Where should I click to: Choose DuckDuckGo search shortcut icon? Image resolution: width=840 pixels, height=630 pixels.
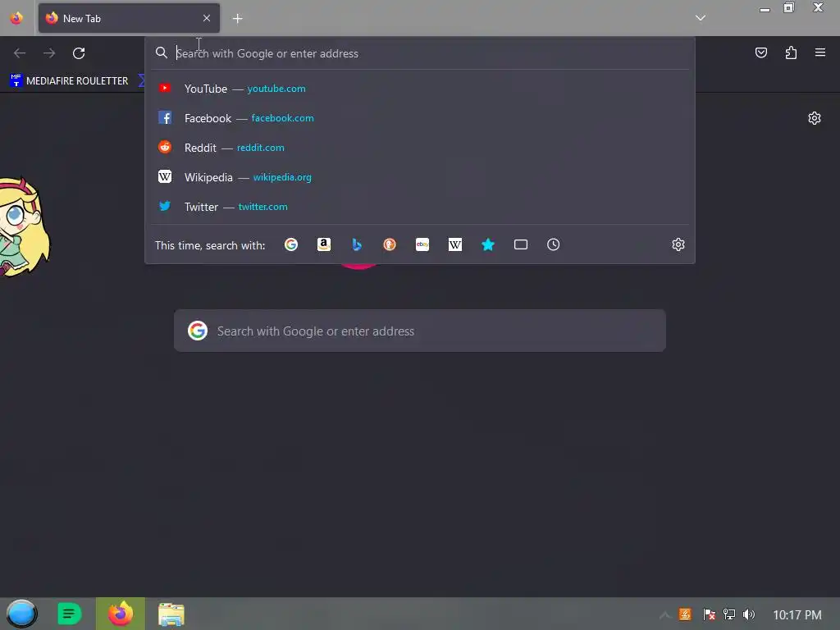click(390, 244)
